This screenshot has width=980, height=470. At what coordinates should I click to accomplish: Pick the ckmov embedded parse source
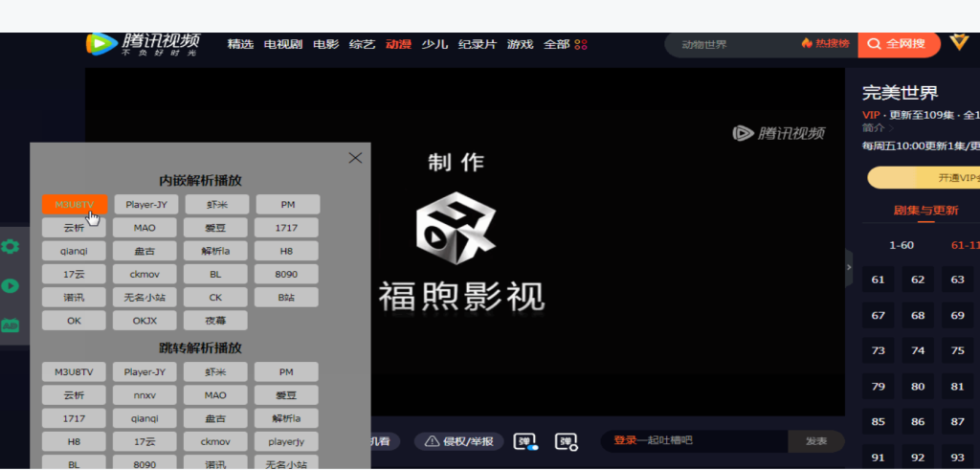point(145,274)
